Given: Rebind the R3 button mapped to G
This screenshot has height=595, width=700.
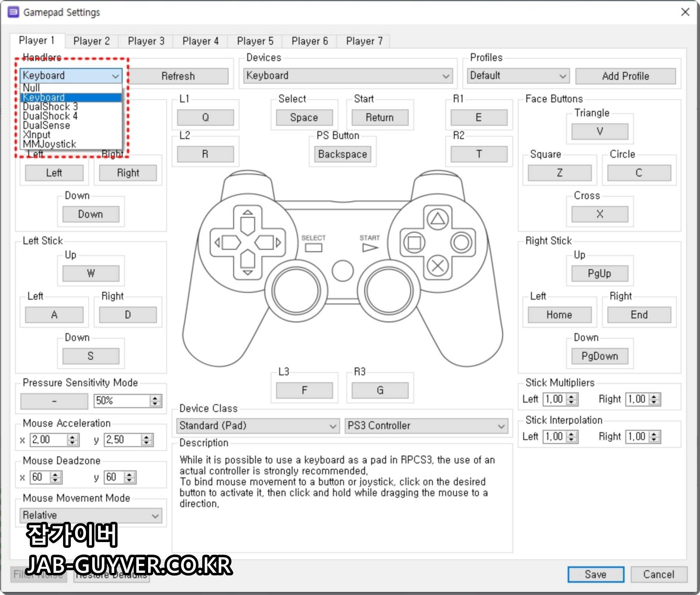Looking at the screenshot, I should pyautogui.click(x=380, y=390).
